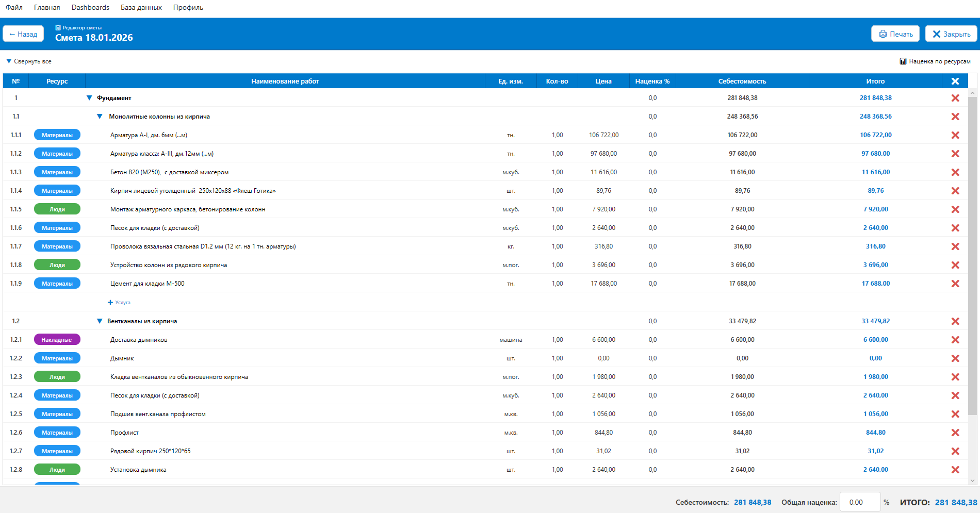The width and height of the screenshot is (980, 513).
Task: Delete the Кирпич лицевой утолщенный row
Action: coord(955,191)
